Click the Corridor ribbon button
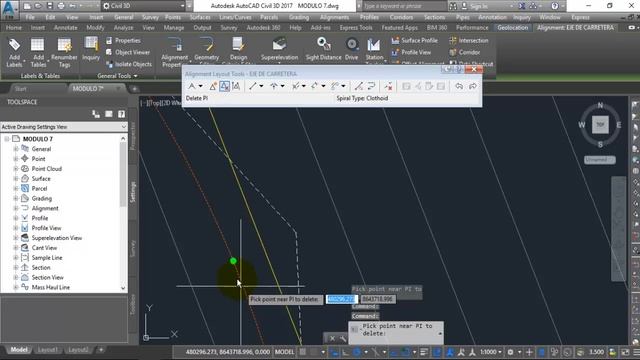 (x=464, y=52)
